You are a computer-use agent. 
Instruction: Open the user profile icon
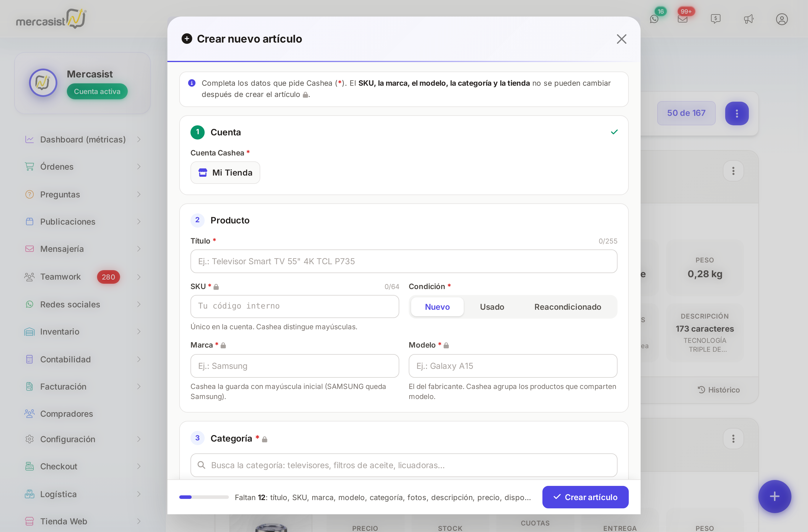pos(782,19)
